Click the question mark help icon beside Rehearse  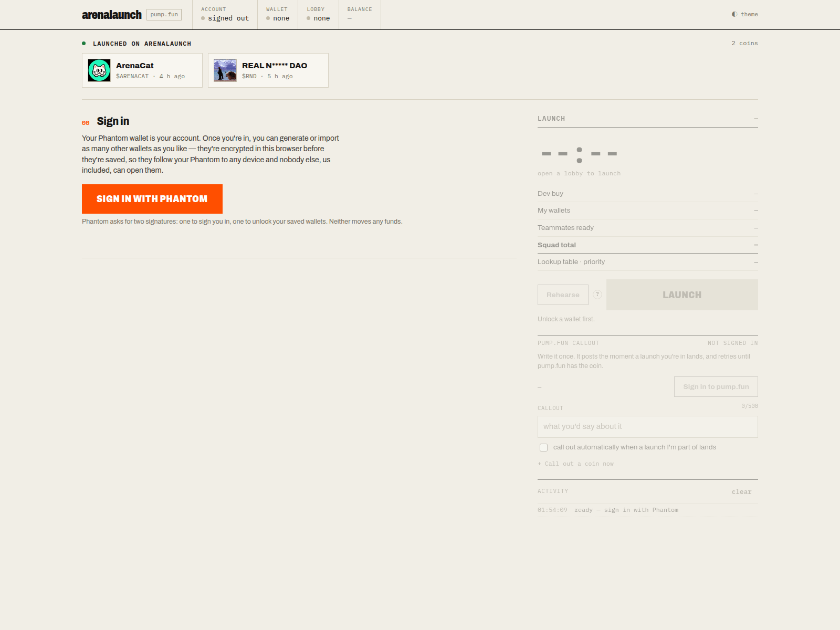click(597, 295)
